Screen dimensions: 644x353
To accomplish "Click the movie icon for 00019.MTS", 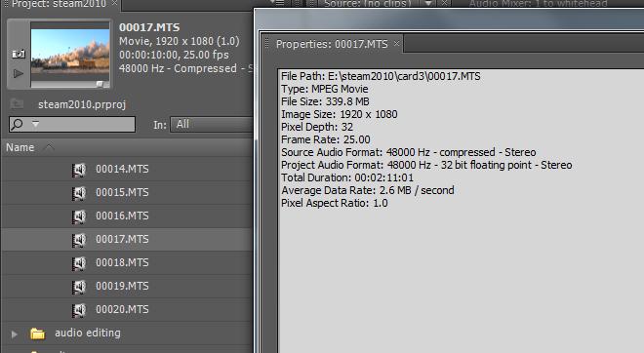I will click(79, 287).
